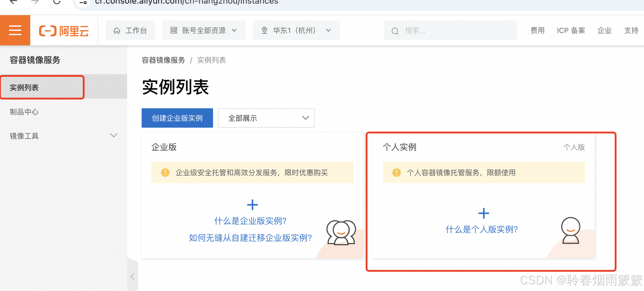This screenshot has height=291, width=644.
Task: Click the search field 搜索...
Action: click(x=450, y=30)
